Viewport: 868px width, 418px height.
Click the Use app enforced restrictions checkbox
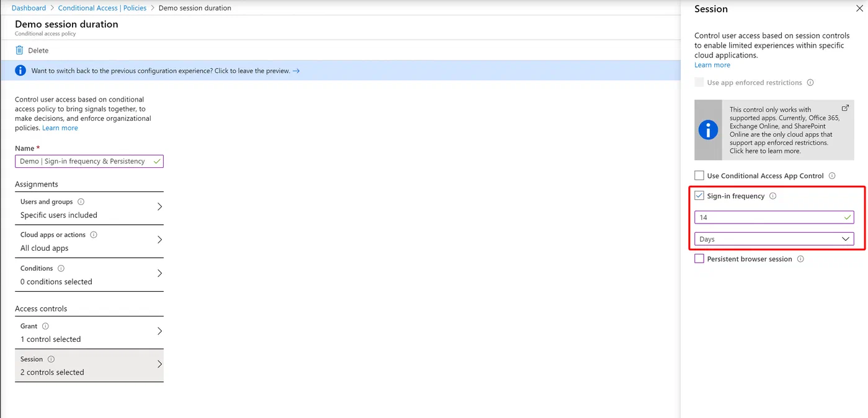pyautogui.click(x=699, y=82)
